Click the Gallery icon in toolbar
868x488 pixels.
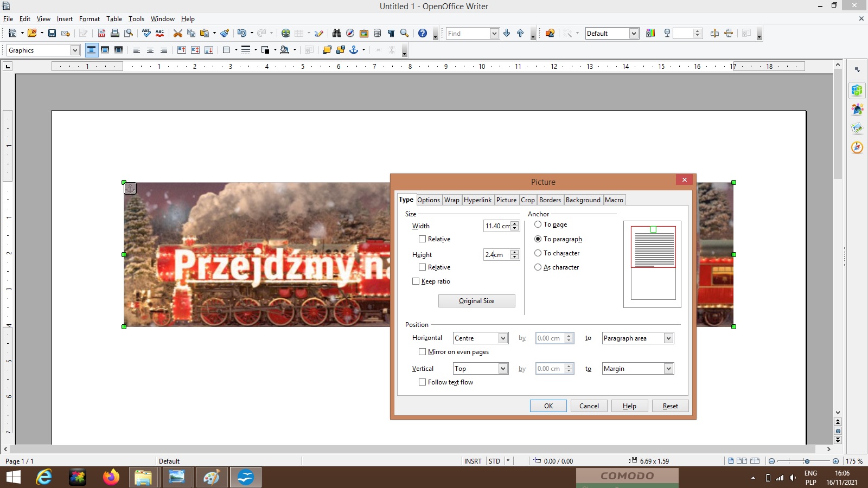(x=364, y=34)
